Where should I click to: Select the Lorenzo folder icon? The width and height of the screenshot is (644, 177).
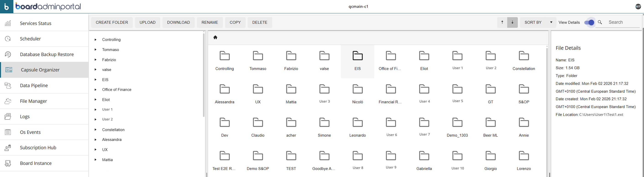524,156
